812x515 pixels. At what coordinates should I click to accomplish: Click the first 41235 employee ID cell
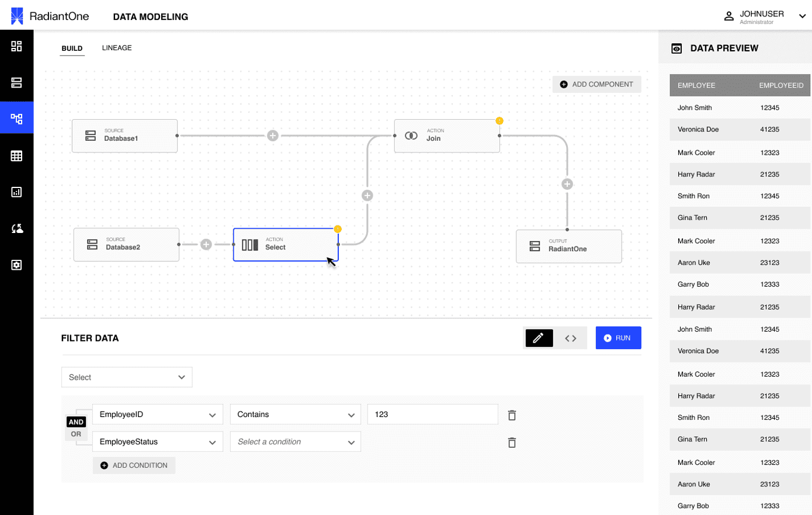(770, 130)
